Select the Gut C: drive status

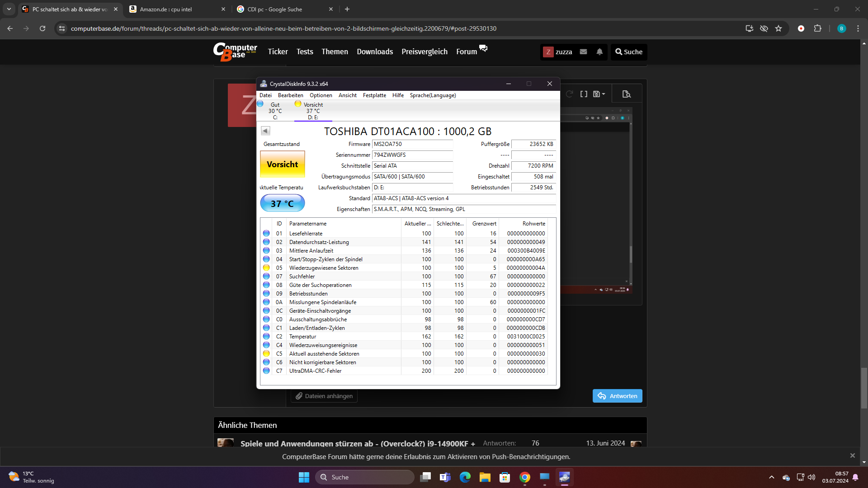click(x=275, y=111)
